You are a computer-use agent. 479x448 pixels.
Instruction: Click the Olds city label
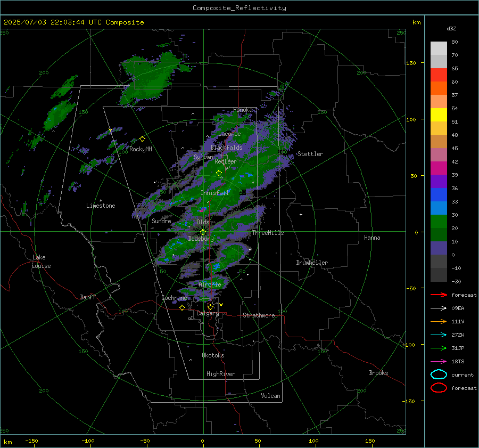pos(203,222)
